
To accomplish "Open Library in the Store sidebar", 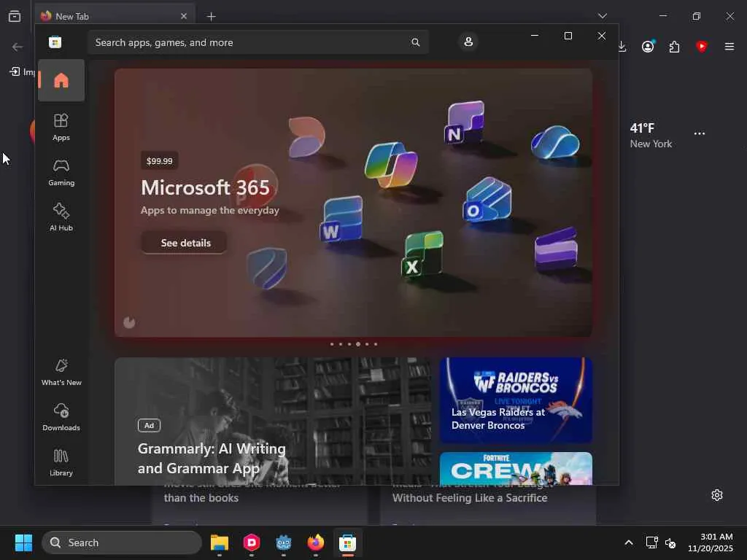I will pyautogui.click(x=61, y=462).
